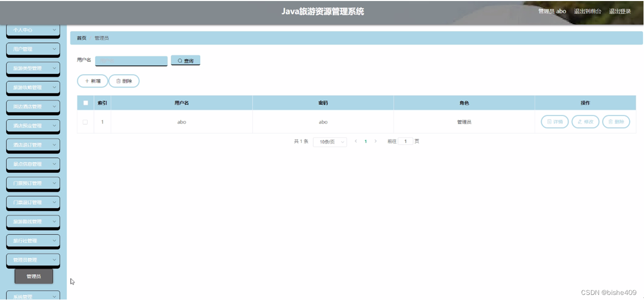Click the 首页 breadcrumb link
Image resolution: width=644 pixels, height=300 pixels.
[82, 38]
